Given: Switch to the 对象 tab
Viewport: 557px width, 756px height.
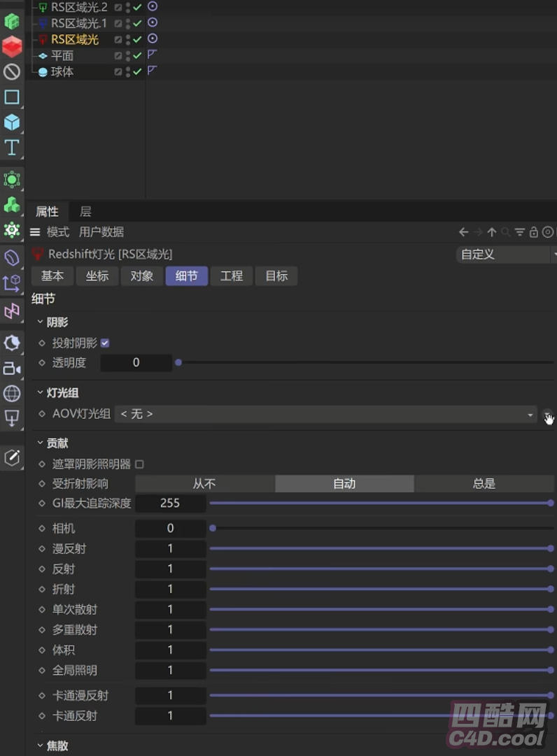Looking at the screenshot, I should coord(141,276).
